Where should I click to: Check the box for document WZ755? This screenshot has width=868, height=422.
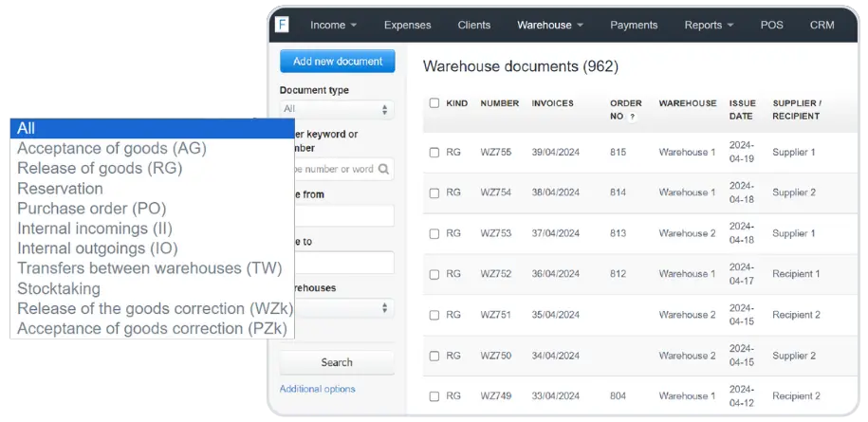click(x=434, y=153)
